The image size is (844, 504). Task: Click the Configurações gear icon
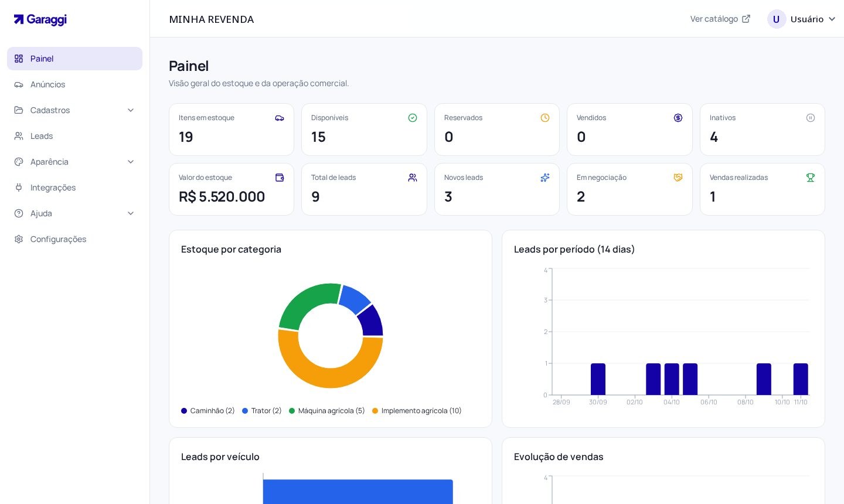pyautogui.click(x=19, y=239)
